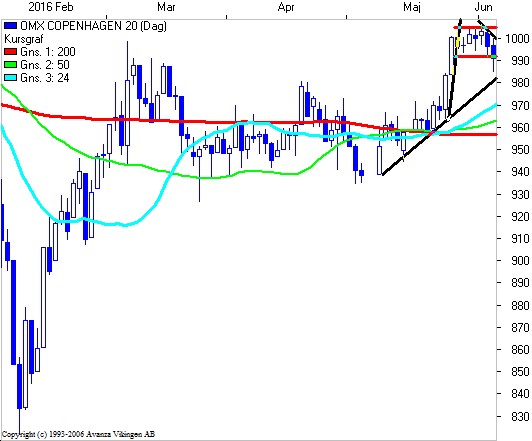Click the 840 price axis value
This screenshot has height=441, width=532.
click(520, 394)
